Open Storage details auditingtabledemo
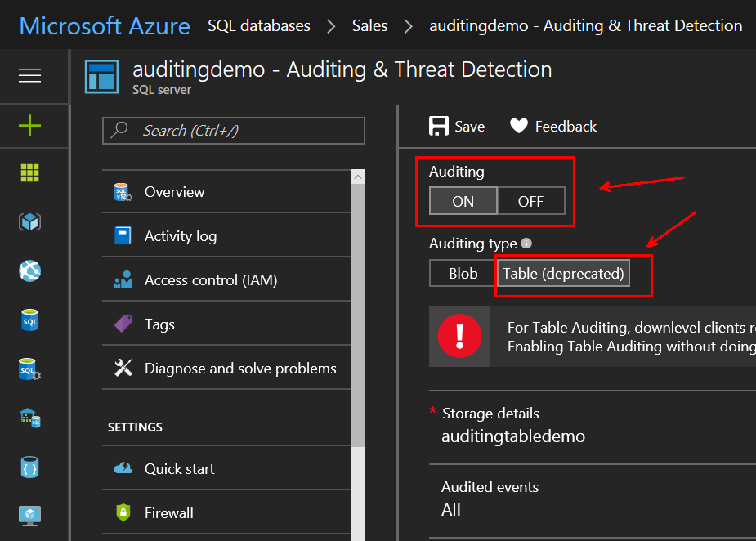Viewport: 756px width, 541px height. (x=593, y=427)
